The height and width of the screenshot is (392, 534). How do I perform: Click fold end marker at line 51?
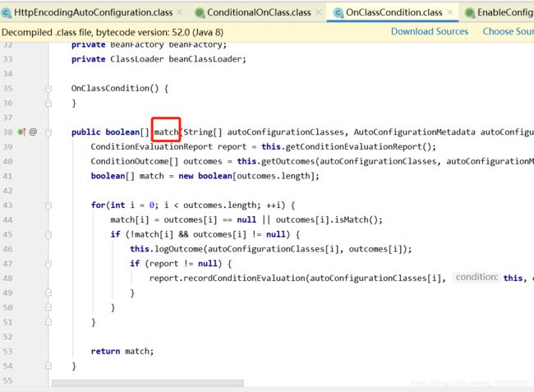(x=48, y=322)
